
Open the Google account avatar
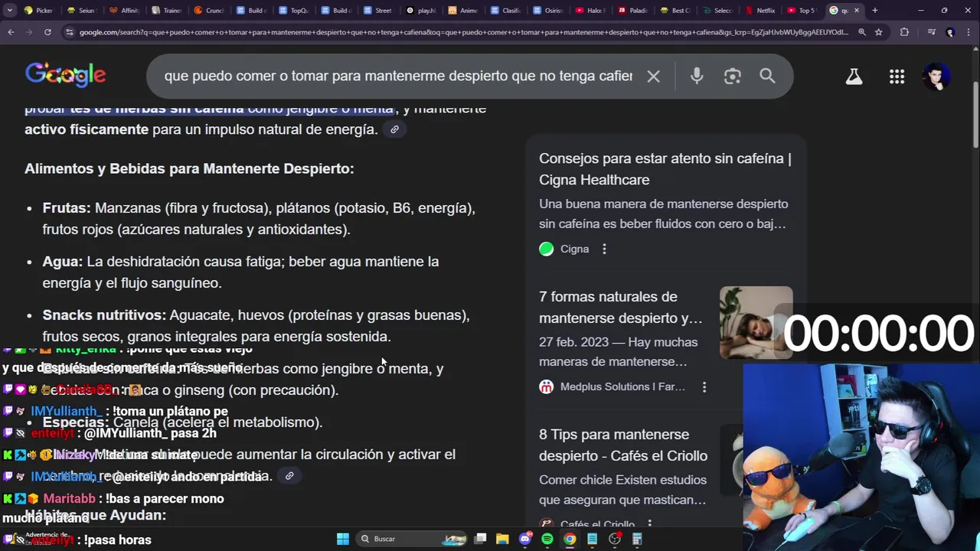pos(936,77)
